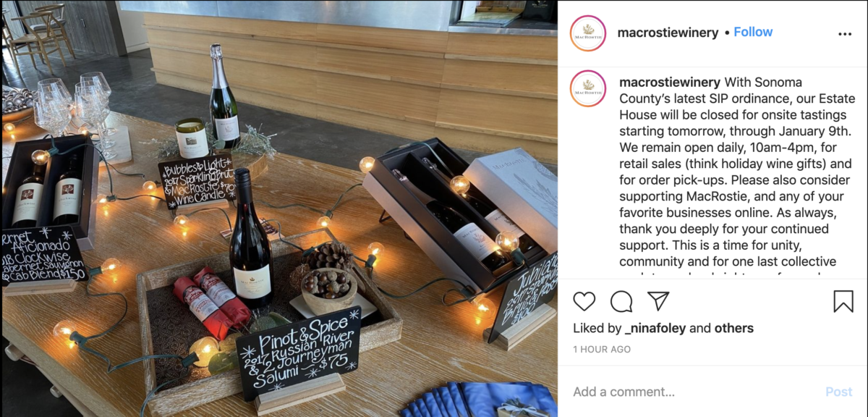
Task: Open comments via the speech bubble icon
Action: 621,301
